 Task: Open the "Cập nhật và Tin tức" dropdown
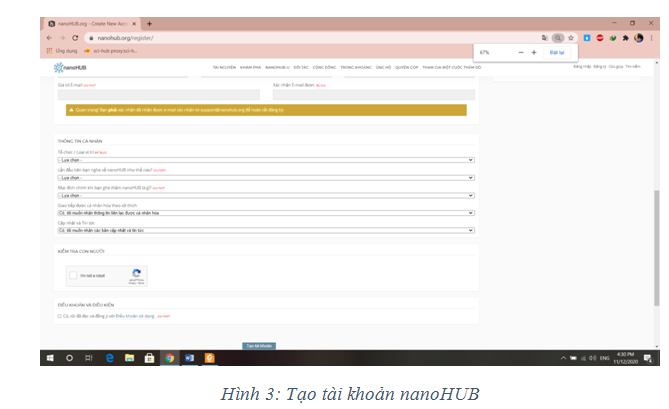pos(265,229)
